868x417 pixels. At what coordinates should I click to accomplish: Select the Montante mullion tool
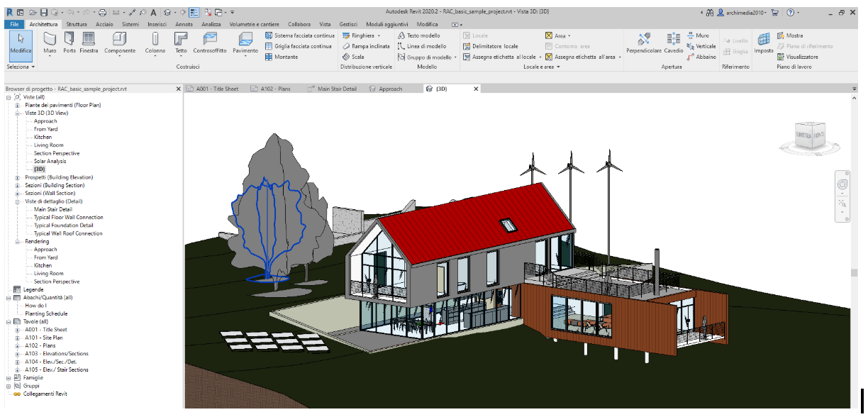click(282, 57)
